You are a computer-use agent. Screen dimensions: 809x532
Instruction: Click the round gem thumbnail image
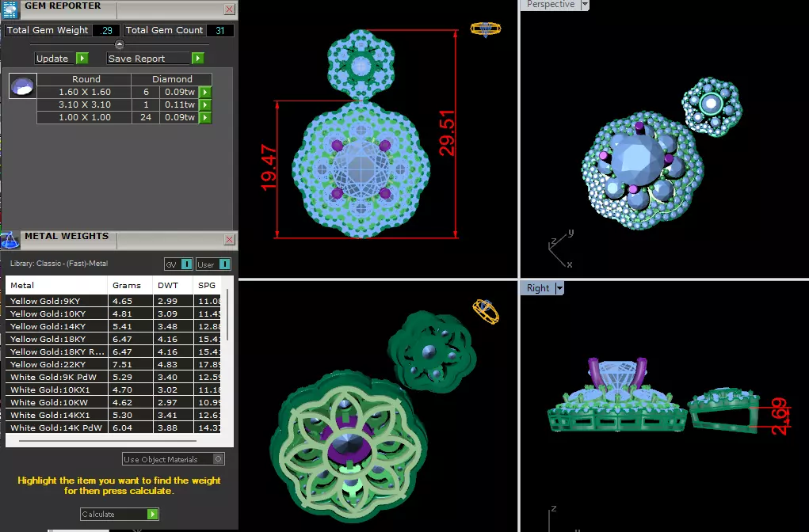click(23, 85)
